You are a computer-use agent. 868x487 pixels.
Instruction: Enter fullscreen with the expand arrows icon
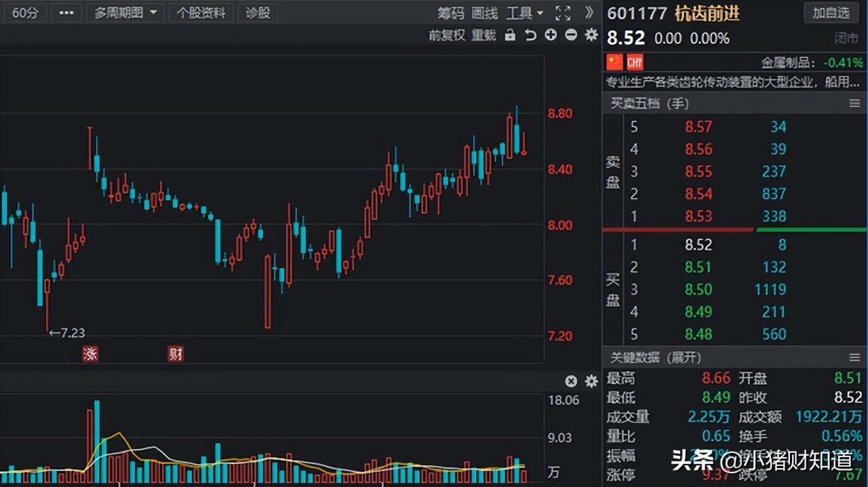point(562,12)
